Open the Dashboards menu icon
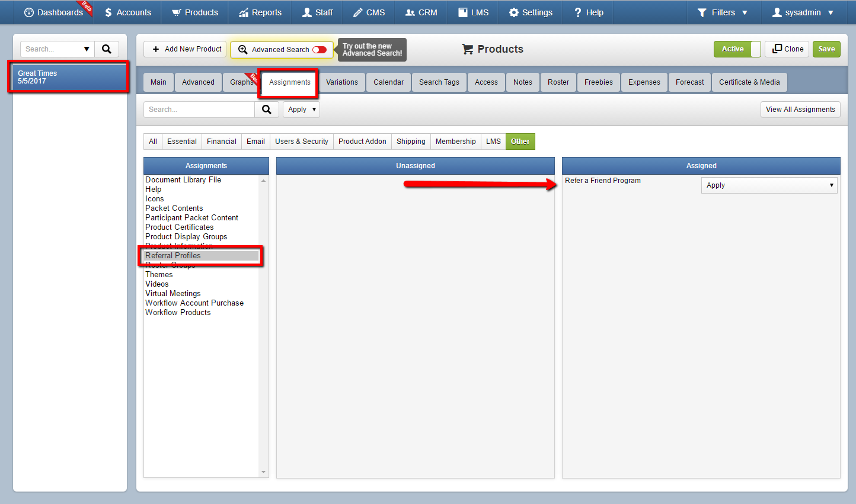 tap(29, 12)
